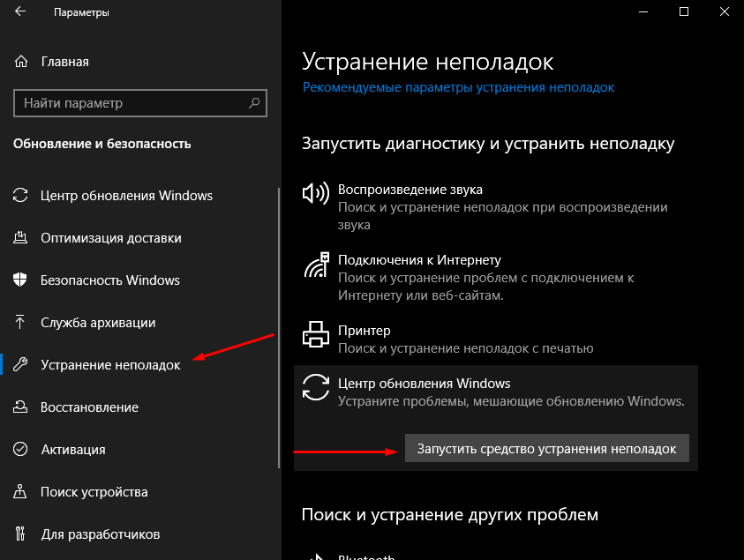Select Безопасность Windows in sidebar
Screen dimensions: 744x560
110,280
